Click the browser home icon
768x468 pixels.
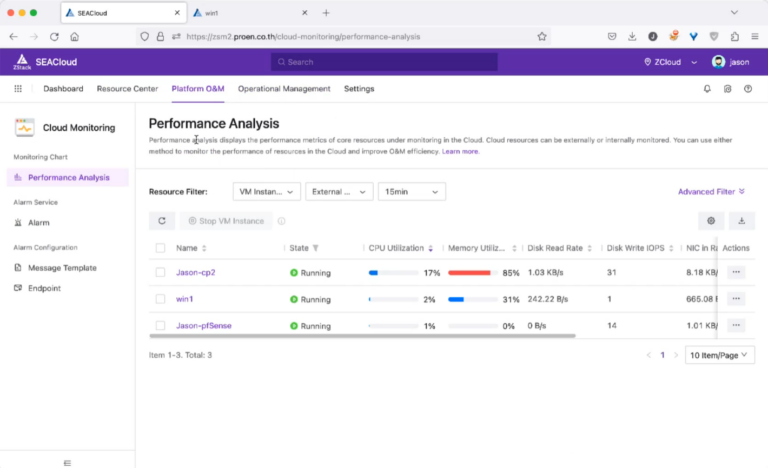[x=74, y=36]
